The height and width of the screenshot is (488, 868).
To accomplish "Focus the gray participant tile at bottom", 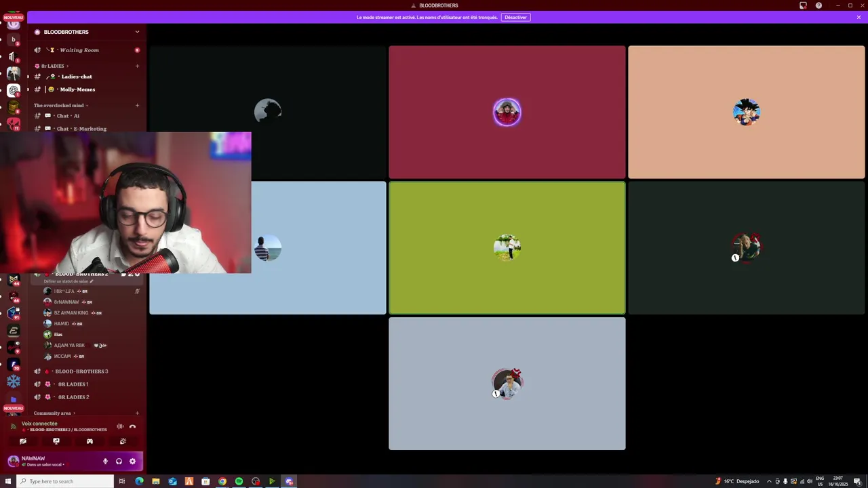I will 507,384.
